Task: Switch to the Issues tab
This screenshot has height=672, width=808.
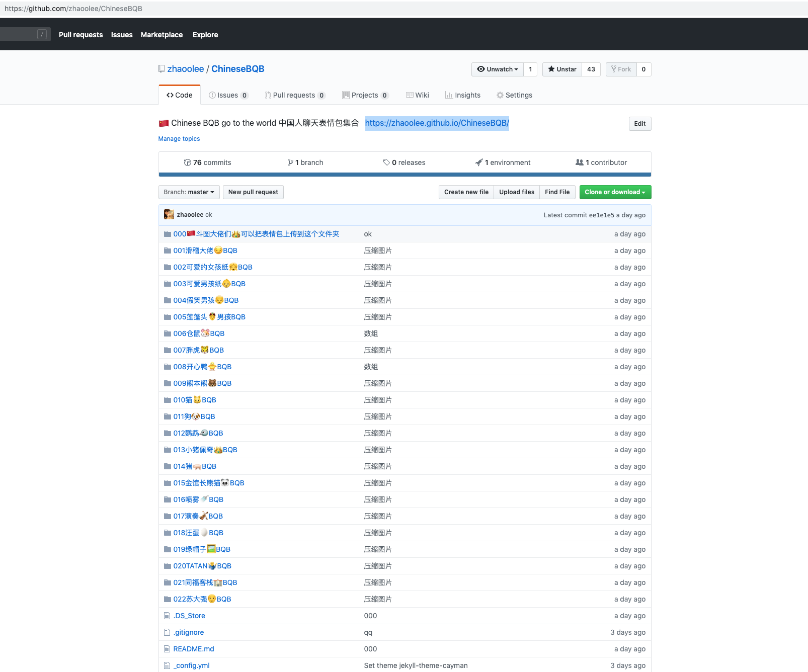Action: pyautogui.click(x=228, y=95)
